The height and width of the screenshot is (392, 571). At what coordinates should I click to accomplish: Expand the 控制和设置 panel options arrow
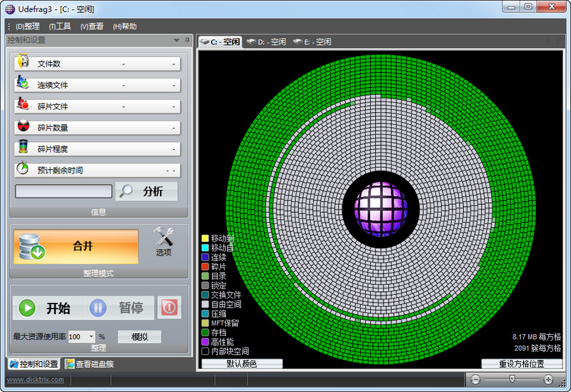pyautogui.click(x=177, y=41)
